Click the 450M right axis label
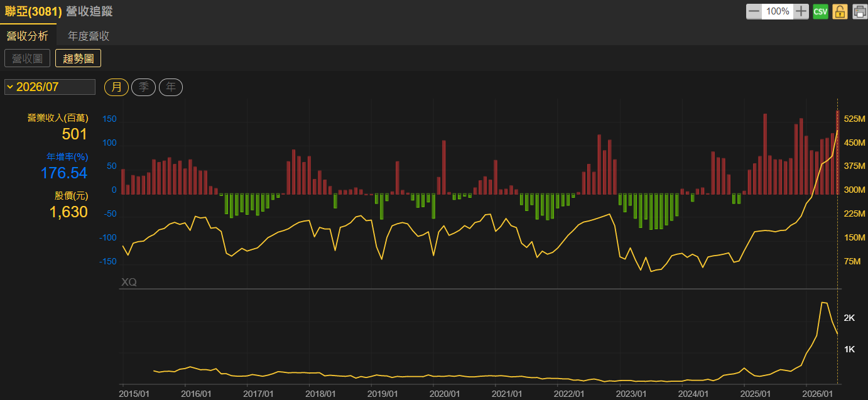 pyautogui.click(x=855, y=143)
